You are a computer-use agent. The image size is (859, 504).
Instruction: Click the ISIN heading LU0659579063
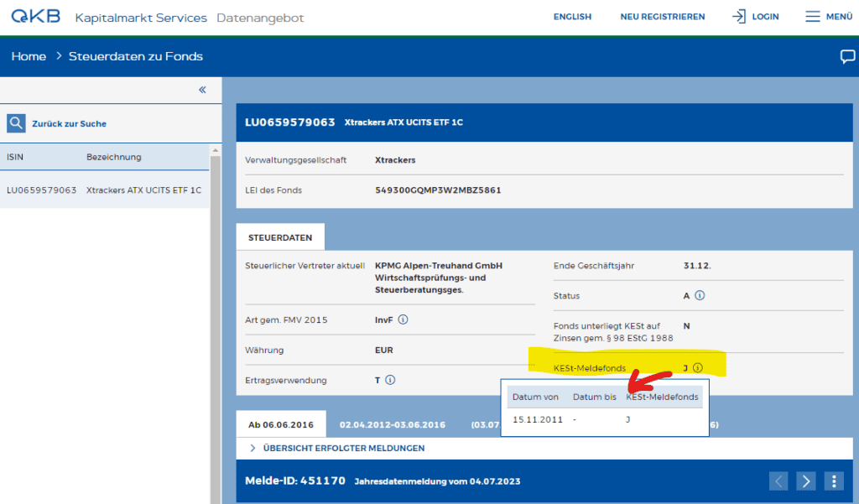[289, 122]
